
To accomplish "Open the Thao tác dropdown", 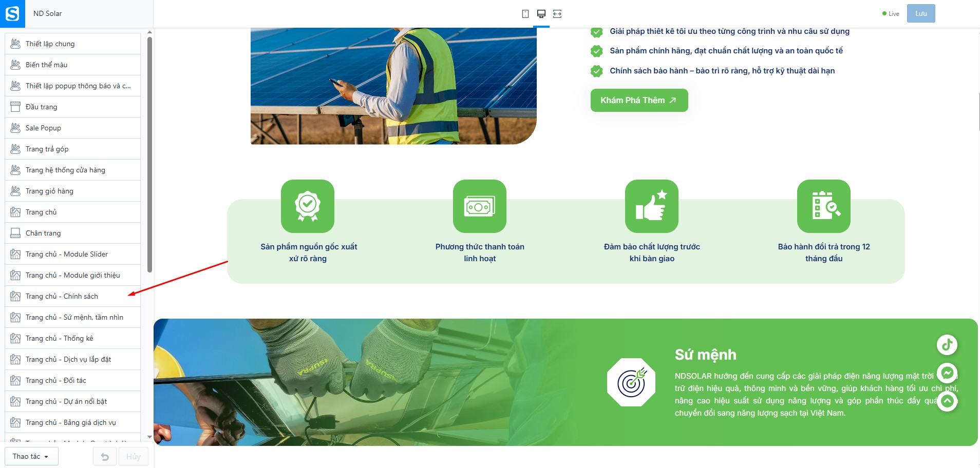I will click(31, 456).
